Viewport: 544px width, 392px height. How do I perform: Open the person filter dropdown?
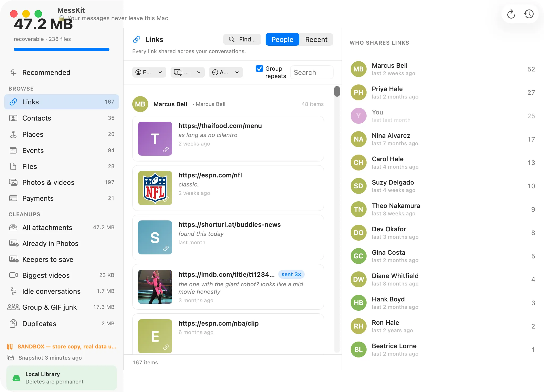coord(149,72)
